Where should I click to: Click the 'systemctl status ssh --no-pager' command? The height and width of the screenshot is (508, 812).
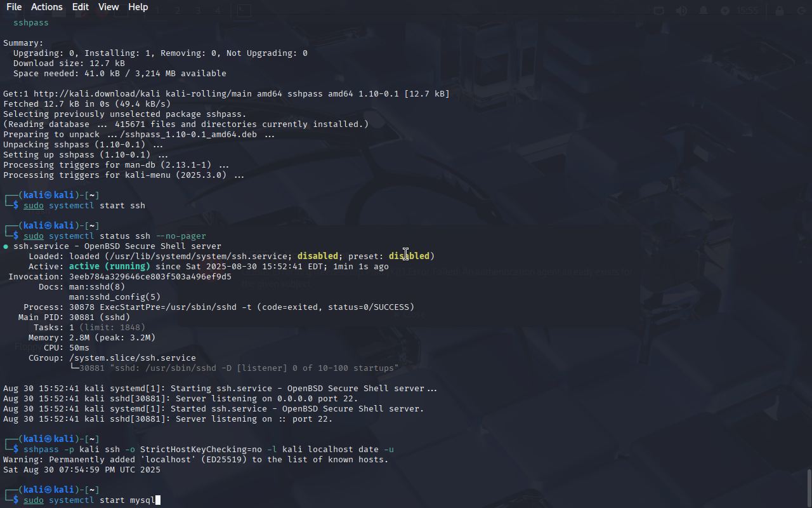[128, 236]
